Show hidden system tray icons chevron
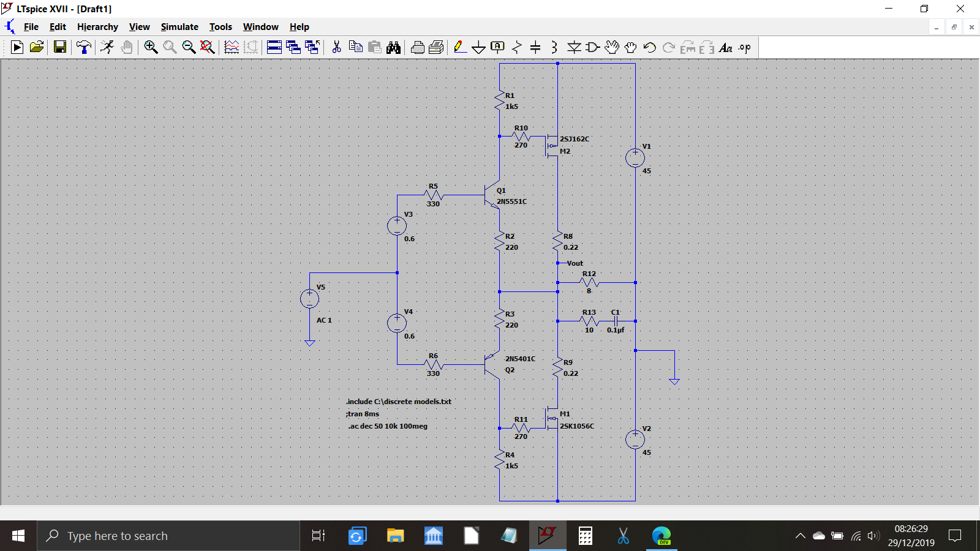Image resolution: width=980 pixels, height=551 pixels. (800, 536)
